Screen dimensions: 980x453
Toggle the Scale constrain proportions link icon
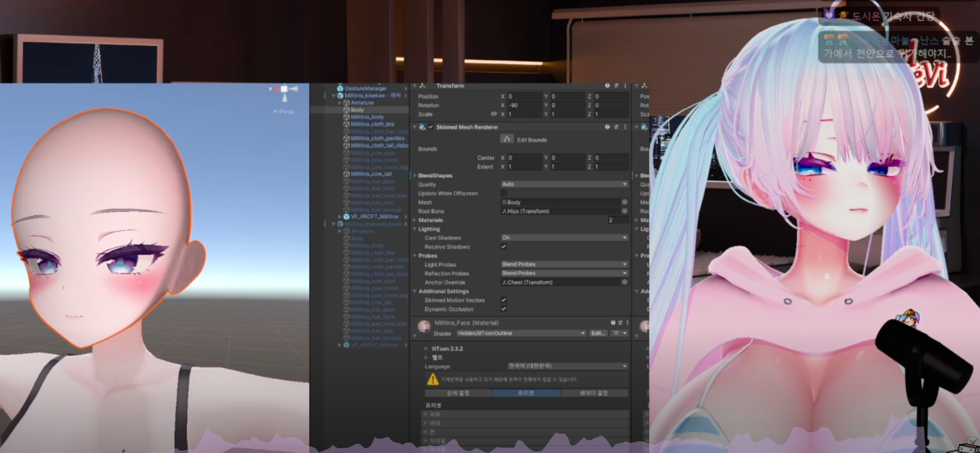494,114
